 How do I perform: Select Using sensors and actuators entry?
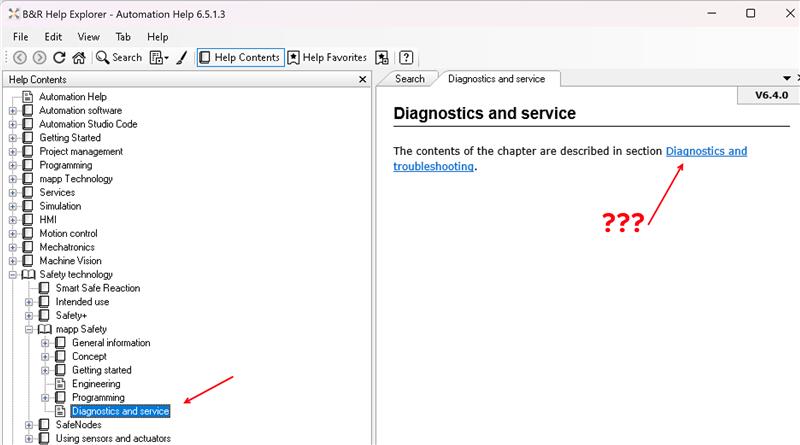point(113,438)
